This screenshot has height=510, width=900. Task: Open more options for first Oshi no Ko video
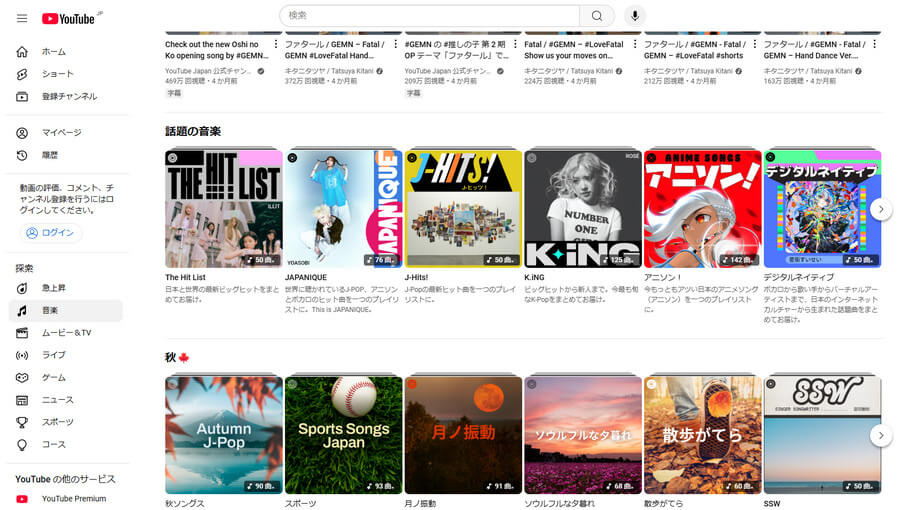[276, 45]
